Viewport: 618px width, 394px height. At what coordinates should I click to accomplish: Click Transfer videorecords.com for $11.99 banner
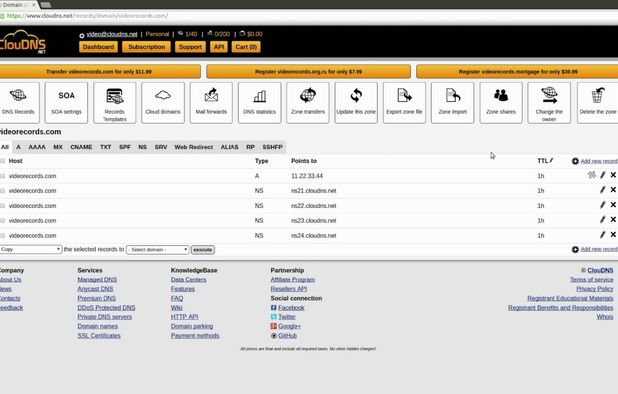click(x=99, y=72)
